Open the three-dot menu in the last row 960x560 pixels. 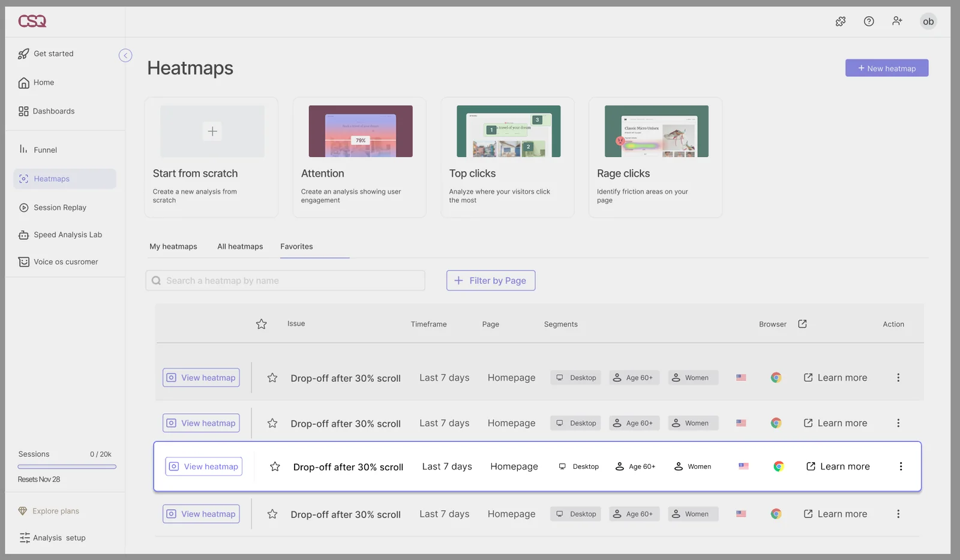898,514
